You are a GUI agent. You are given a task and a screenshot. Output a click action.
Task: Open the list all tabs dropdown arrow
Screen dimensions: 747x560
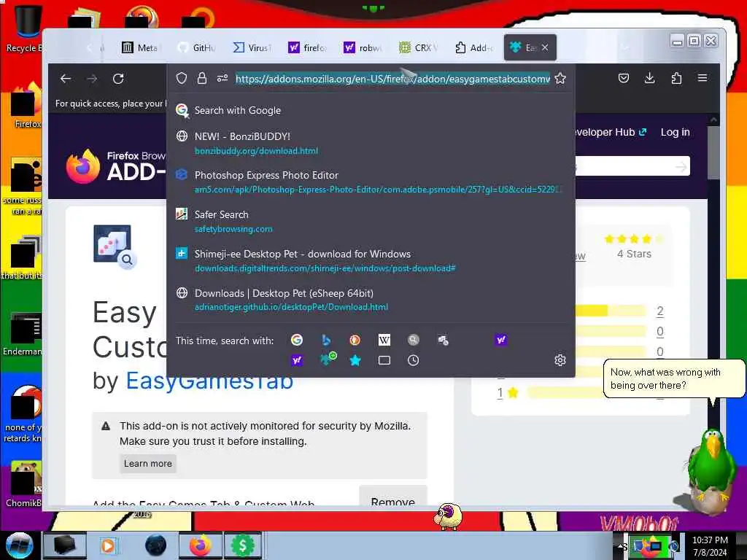[625, 47]
